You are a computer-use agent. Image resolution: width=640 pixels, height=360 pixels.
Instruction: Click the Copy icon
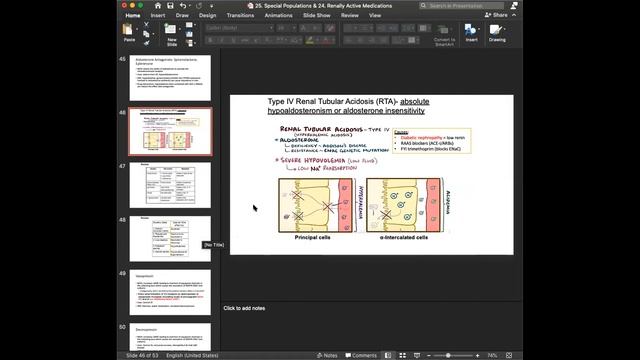coord(146,34)
